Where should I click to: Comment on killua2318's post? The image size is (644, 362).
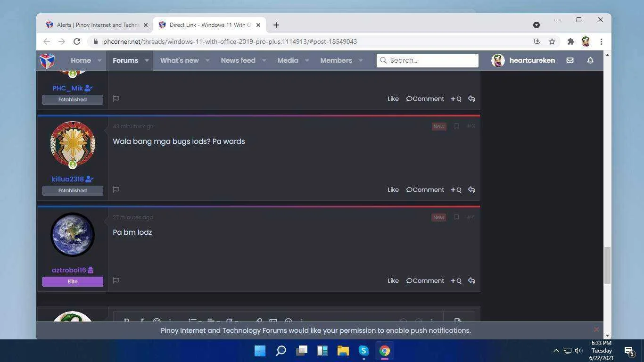pyautogui.click(x=425, y=189)
